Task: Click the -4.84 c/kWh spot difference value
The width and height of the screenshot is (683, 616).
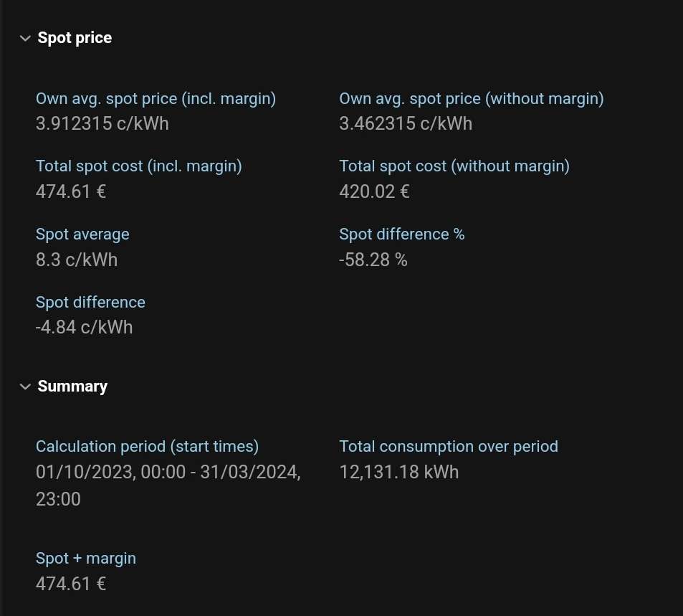Action: pos(85,328)
